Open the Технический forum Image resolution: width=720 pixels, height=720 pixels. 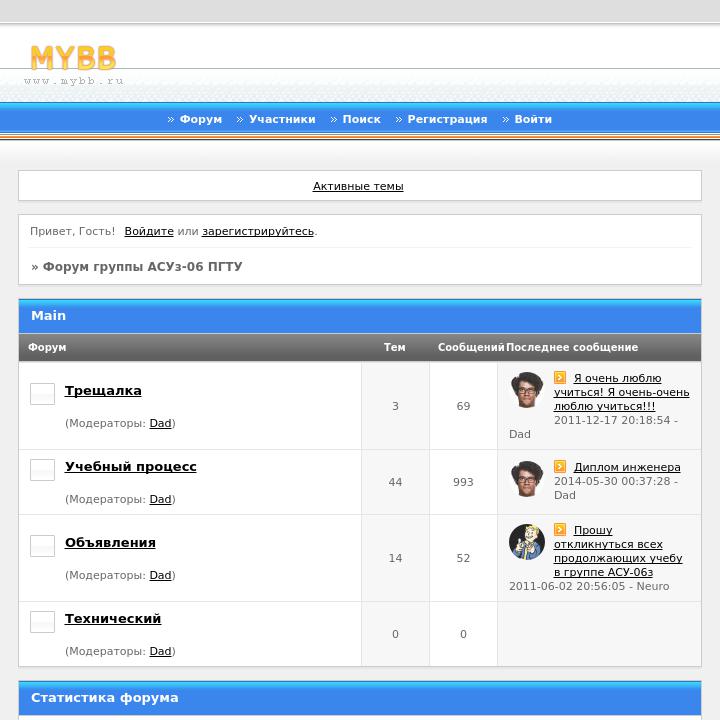pos(113,619)
